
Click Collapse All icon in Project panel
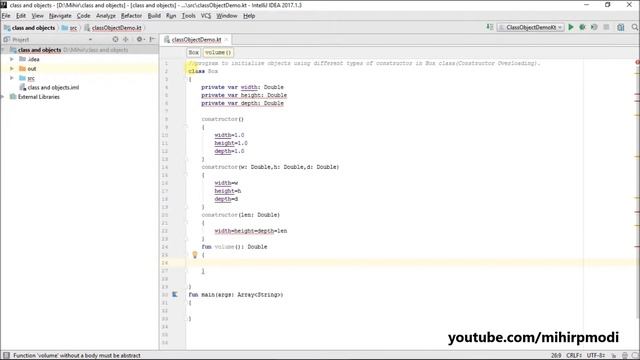126,39
